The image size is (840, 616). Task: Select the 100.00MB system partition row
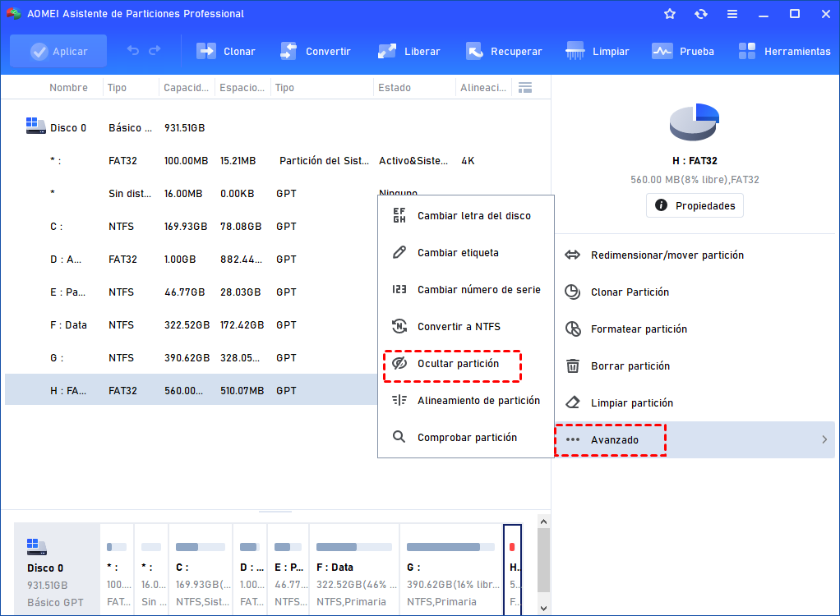pyautogui.click(x=278, y=160)
